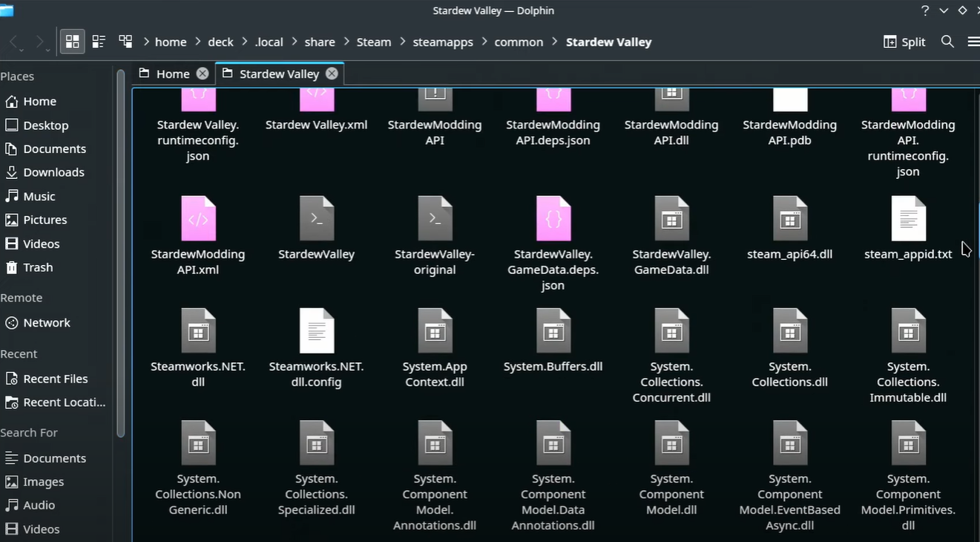Close the Home tab

click(203, 74)
